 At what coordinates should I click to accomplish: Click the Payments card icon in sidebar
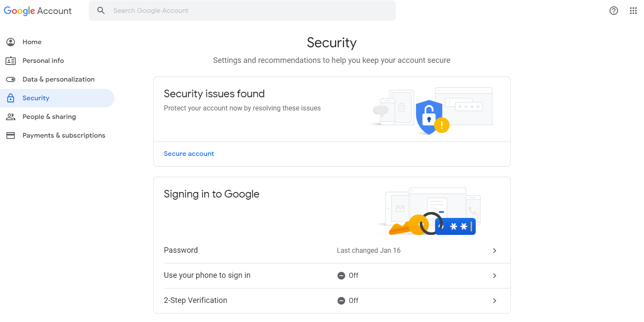11,136
